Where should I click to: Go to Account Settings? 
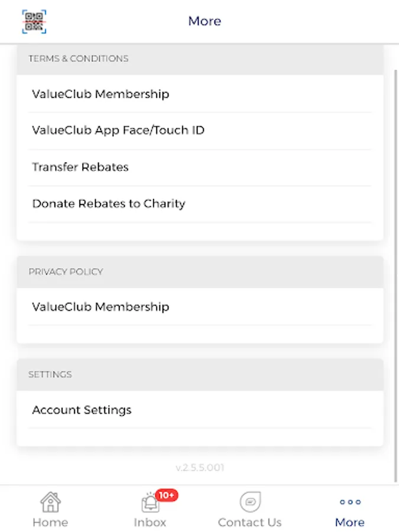(82, 410)
